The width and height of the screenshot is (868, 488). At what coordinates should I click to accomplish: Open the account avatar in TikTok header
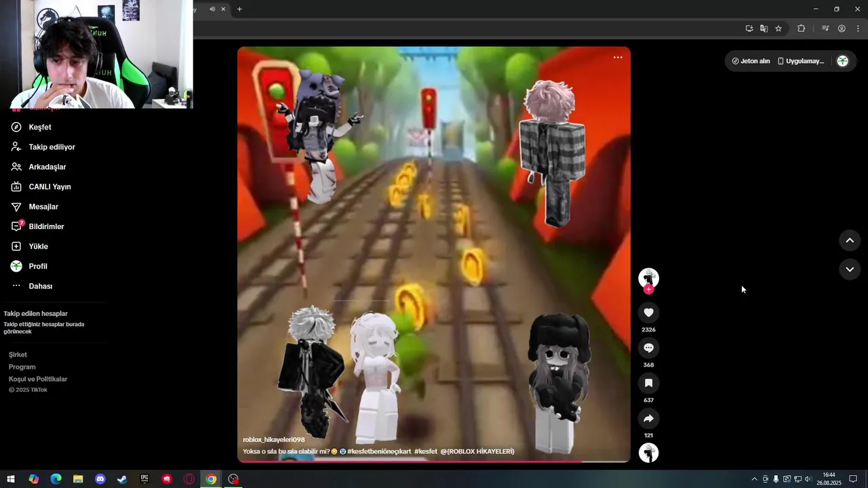click(842, 61)
